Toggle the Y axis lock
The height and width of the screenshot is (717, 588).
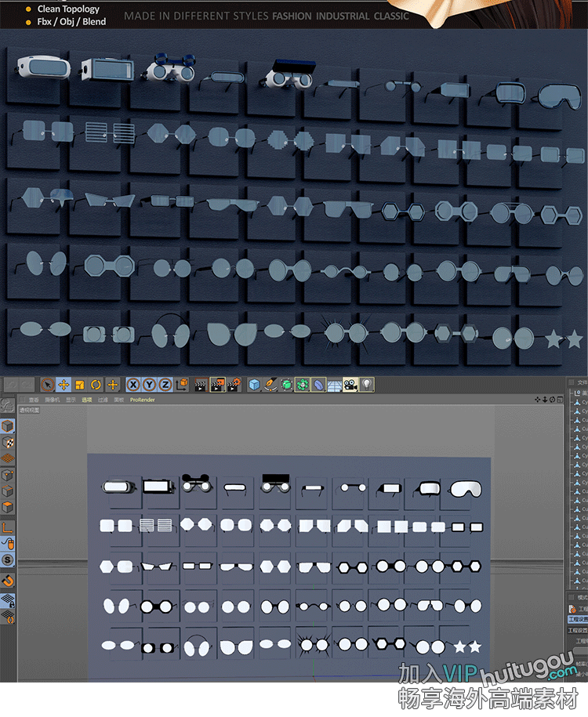click(x=149, y=385)
